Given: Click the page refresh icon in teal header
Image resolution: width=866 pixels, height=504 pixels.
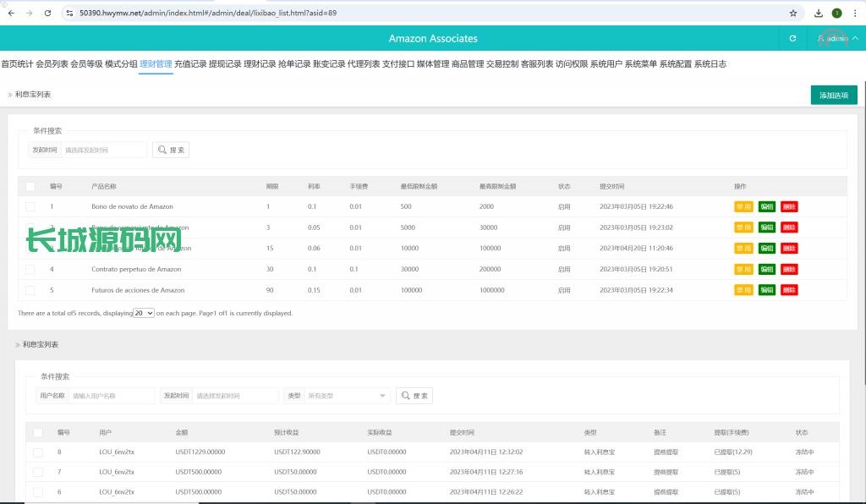Looking at the screenshot, I should click(x=792, y=38).
